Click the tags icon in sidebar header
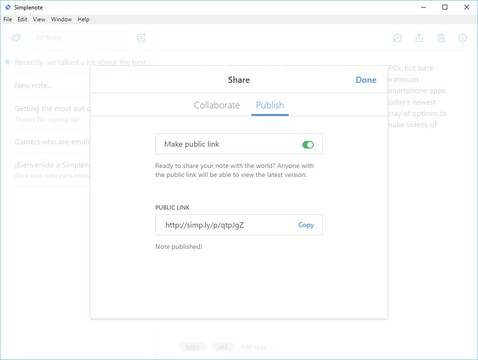This screenshot has height=360, width=478. pyautogui.click(x=15, y=38)
